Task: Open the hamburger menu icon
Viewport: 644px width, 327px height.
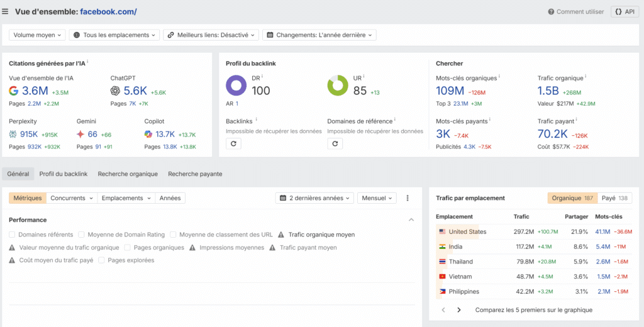Action: point(5,11)
